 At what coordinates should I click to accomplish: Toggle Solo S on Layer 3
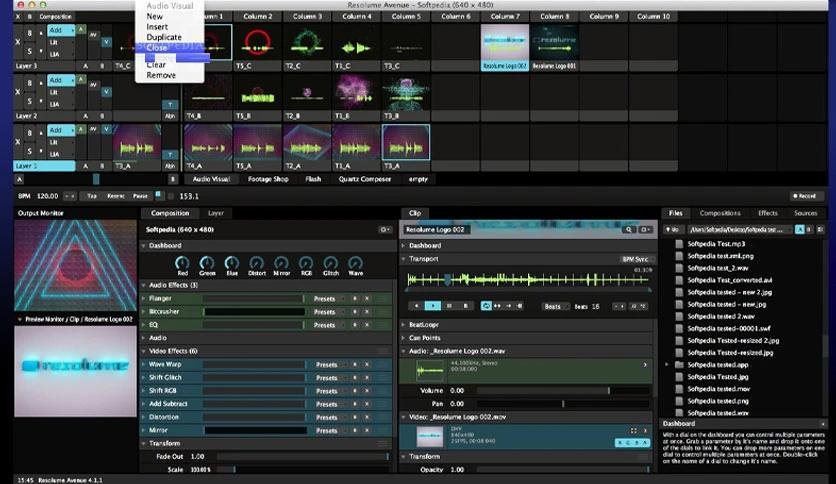29,51
